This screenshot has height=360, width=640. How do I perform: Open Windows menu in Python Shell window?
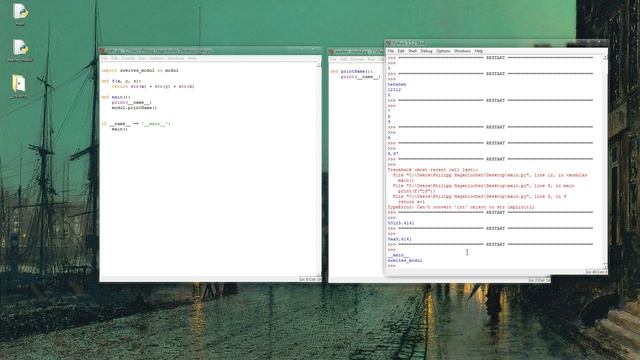462,51
